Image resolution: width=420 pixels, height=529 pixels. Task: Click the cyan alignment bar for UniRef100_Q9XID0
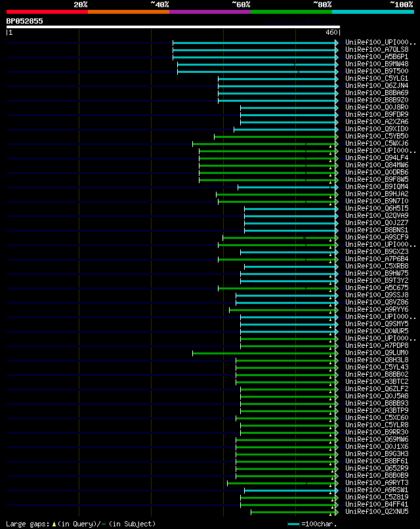(284, 129)
